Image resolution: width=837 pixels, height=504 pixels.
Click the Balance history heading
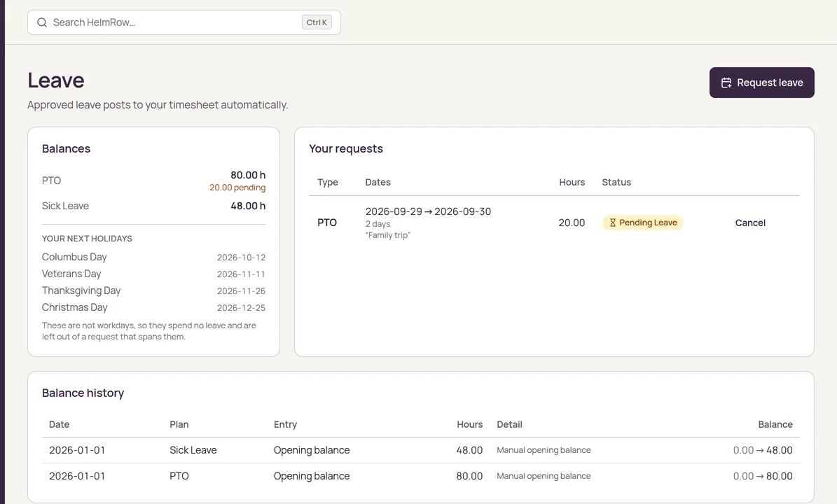[83, 393]
